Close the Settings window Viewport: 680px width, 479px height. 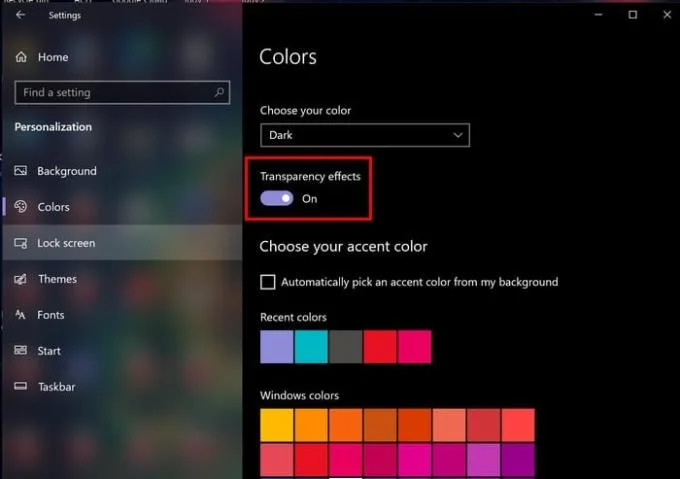pos(667,15)
